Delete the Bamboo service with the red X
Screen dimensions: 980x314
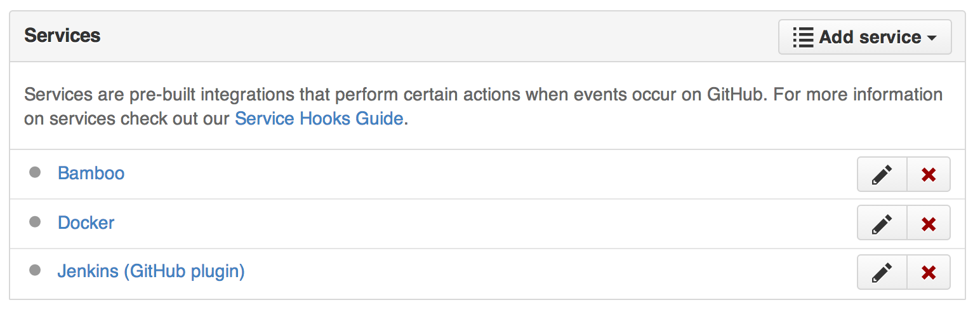(x=929, y=174)
